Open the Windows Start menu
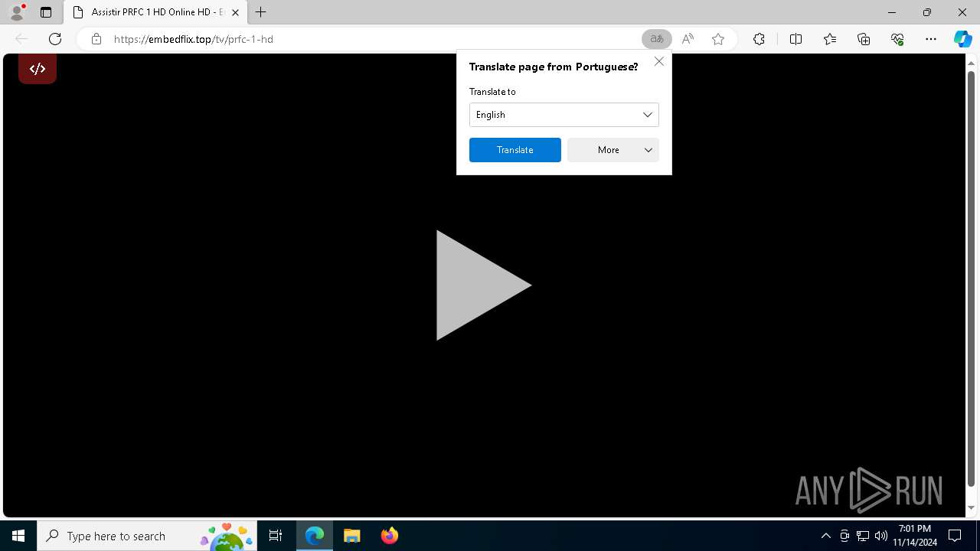Screen dimensions: 980x551 tap(18, 536)
